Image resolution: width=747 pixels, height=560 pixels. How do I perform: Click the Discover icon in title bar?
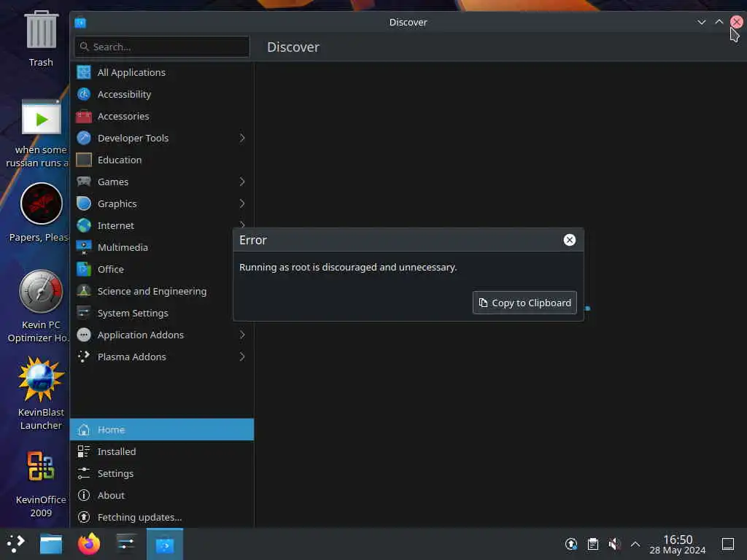coord(80,23)
